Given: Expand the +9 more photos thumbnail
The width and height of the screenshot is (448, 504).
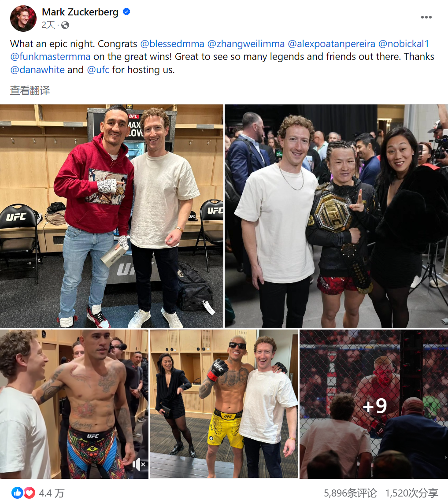Looking at the screenshot, I should click(374, 404).
